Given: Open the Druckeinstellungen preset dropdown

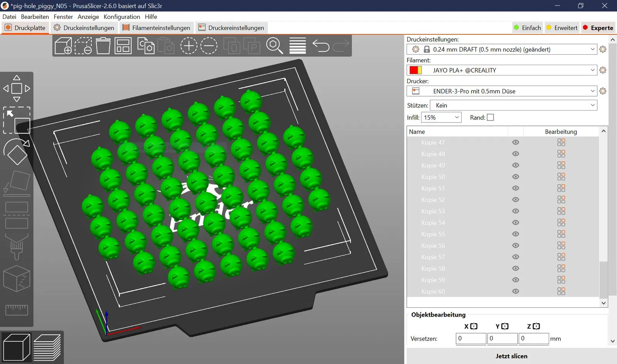Looking at the screenshot, I should click(x=502, y=49).
